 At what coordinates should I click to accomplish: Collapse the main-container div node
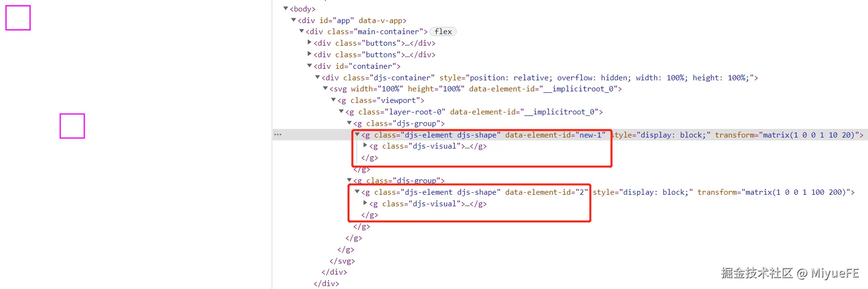pos(302,31)
